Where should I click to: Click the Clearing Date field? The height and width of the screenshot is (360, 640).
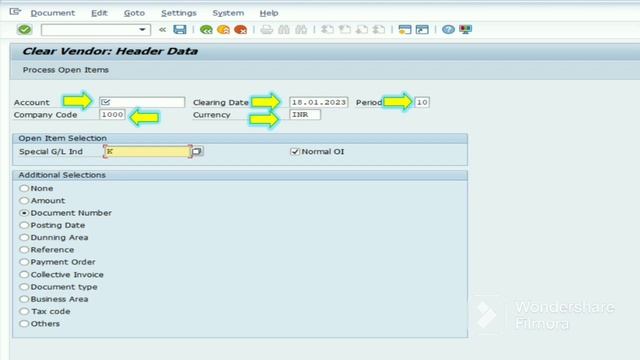319,102
